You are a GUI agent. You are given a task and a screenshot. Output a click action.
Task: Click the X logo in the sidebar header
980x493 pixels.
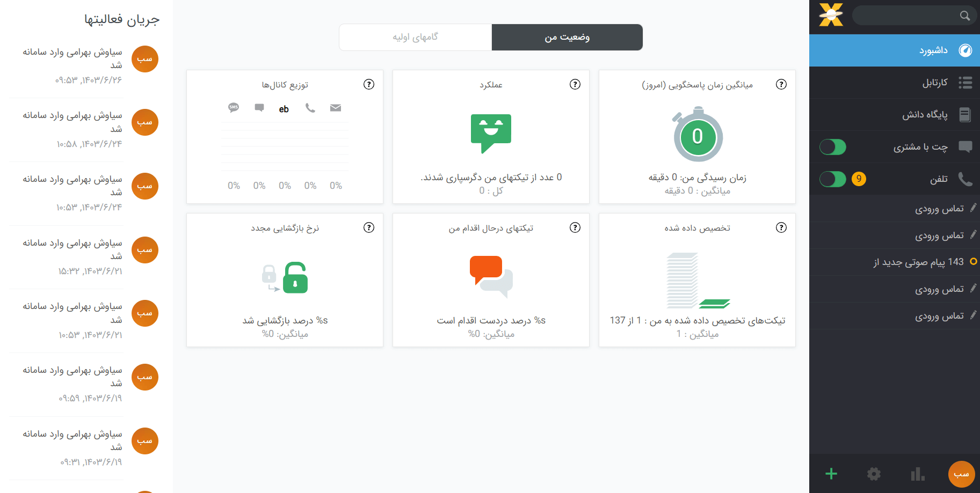[x=831, y=14]
